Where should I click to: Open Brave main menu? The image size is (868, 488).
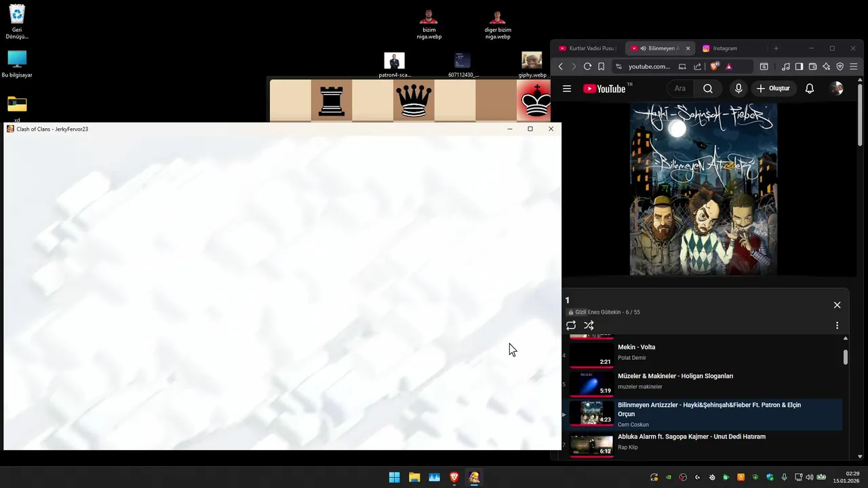[x=854, y=66]
